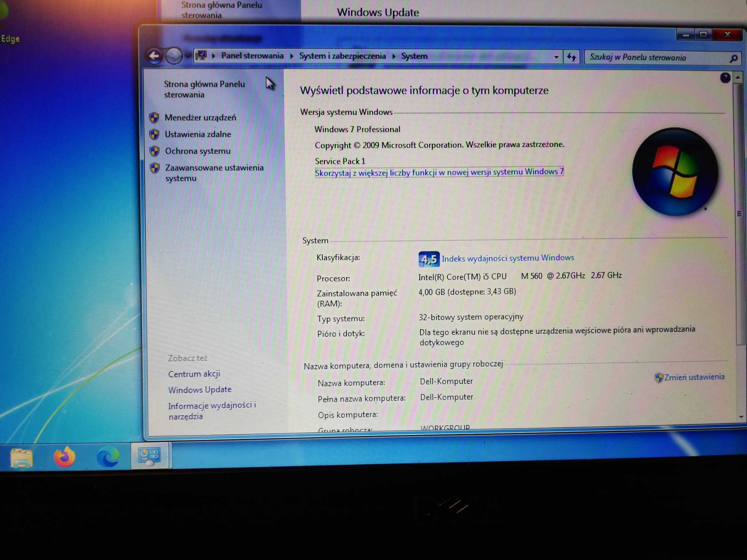Click the Forward navigation arrow
The height and width of the screenshot is (560, 747).
[174, 56]
